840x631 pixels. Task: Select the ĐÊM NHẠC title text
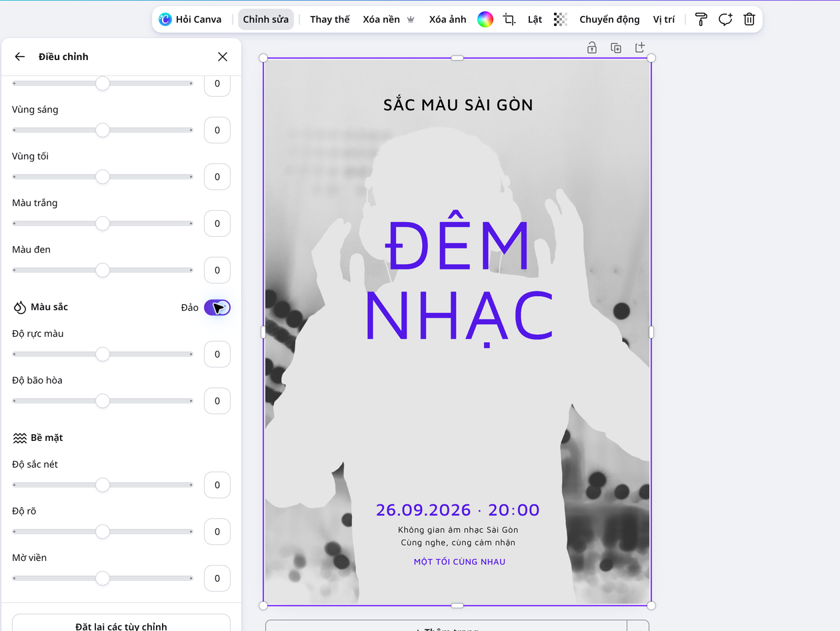[459, 280]
